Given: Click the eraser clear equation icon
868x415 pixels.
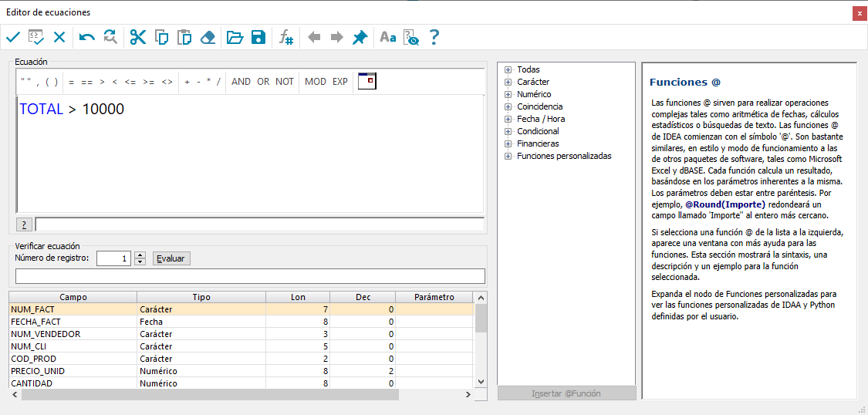Looking at the screenshot, I should 207,37.
